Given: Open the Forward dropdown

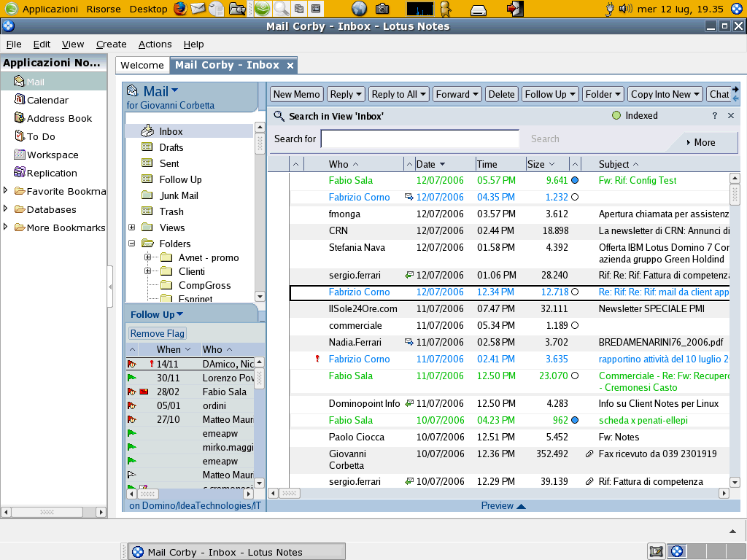Looking at the screenshot, I should [457, 94].
